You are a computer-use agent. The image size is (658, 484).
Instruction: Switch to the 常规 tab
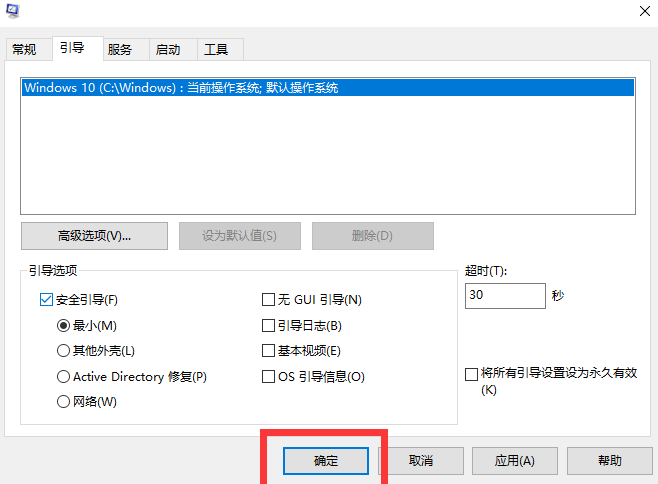pyautogui.click(x=24, y=49)
